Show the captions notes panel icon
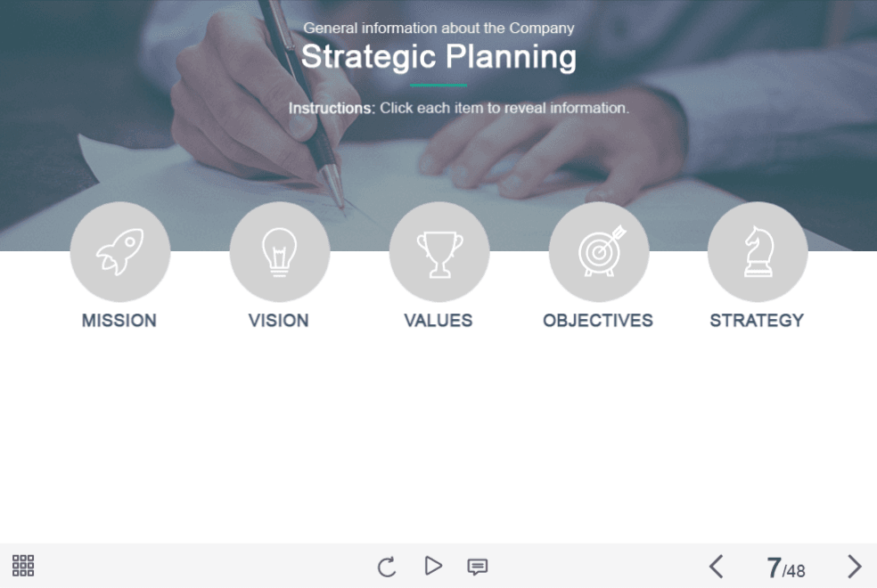The width and height of the screenshot is (877, 588). coord(478,567)
